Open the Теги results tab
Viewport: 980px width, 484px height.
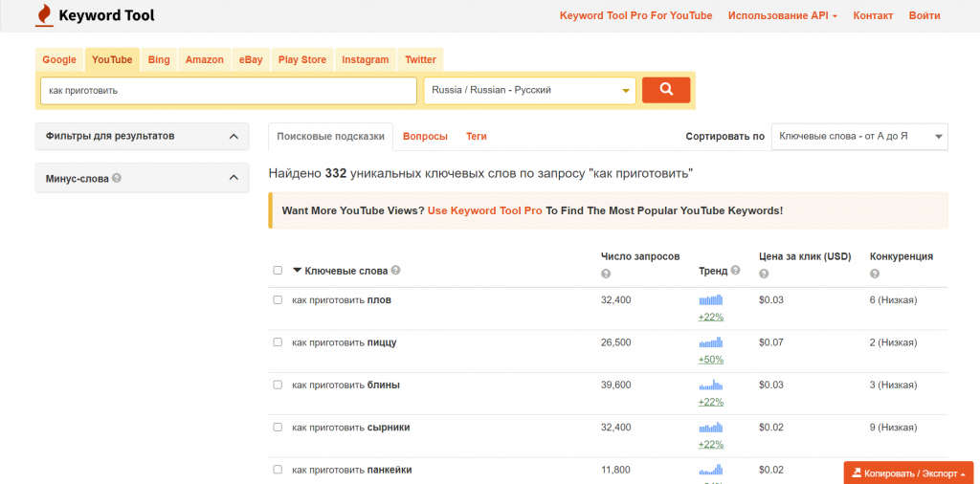tap(477, 136)
